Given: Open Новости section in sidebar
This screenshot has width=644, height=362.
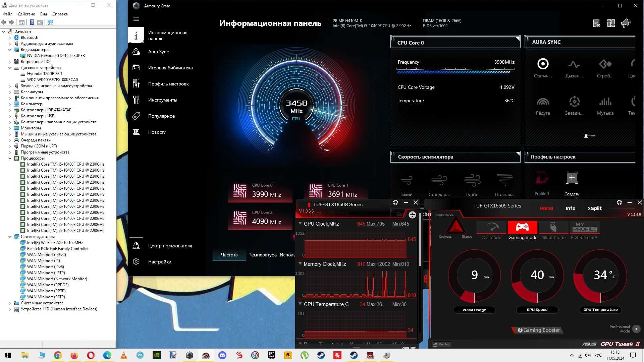Looking at the screenshot, I should (157, 132).
